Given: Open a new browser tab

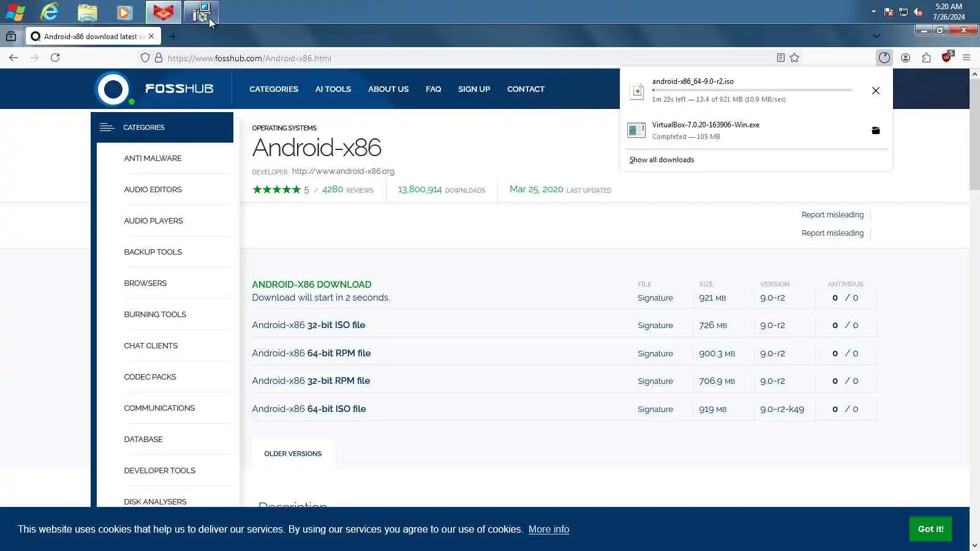Looking at the screenshot, I should 173,36.
